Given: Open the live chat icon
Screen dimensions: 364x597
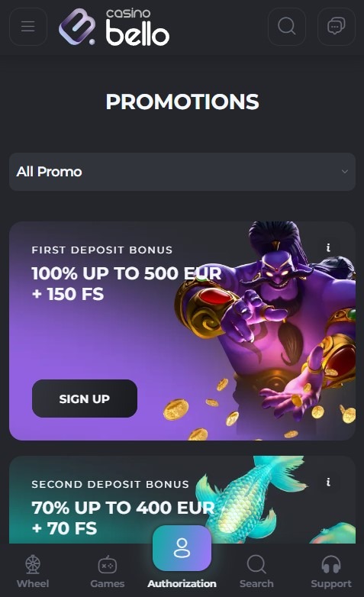Looking at the screenshot, I should 337,27.
